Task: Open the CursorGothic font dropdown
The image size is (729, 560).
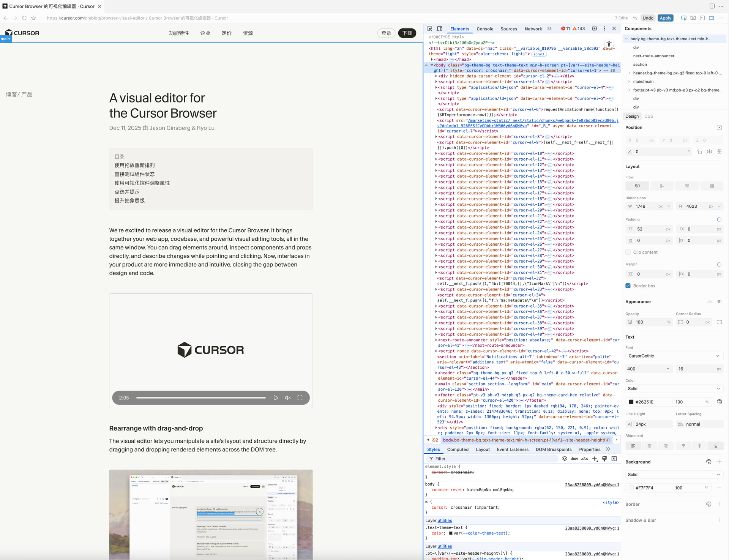Action: tap(674, 356)
